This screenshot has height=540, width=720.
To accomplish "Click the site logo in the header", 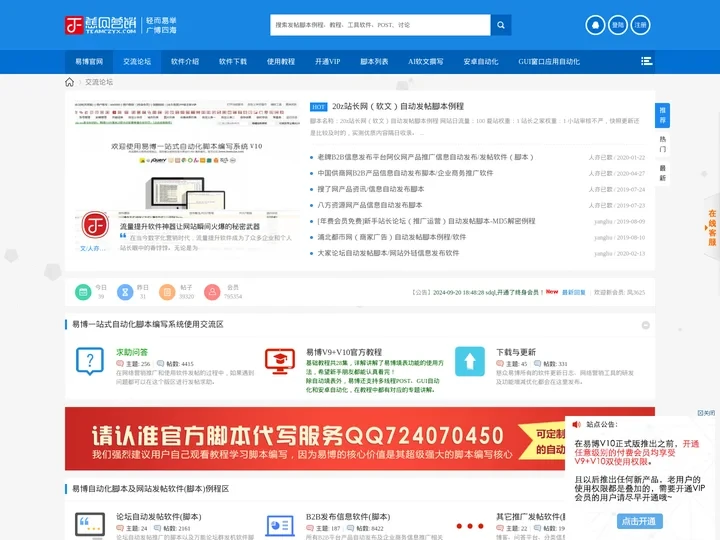I will (x=120, y=25).
